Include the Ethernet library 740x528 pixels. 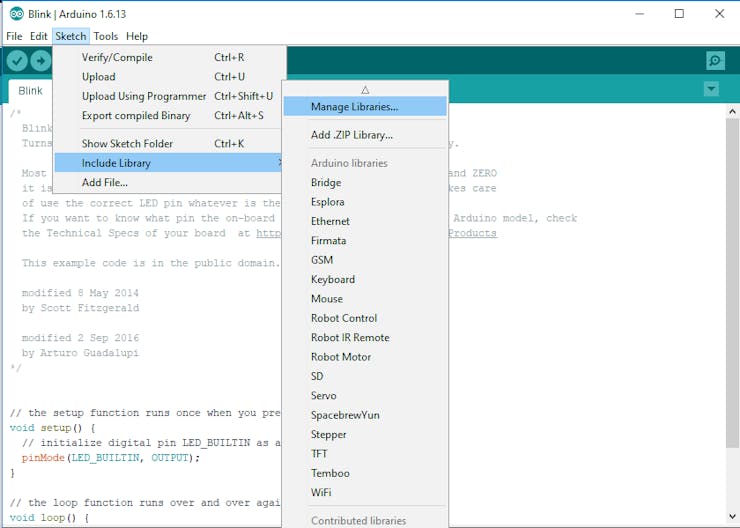pos(365,221)
